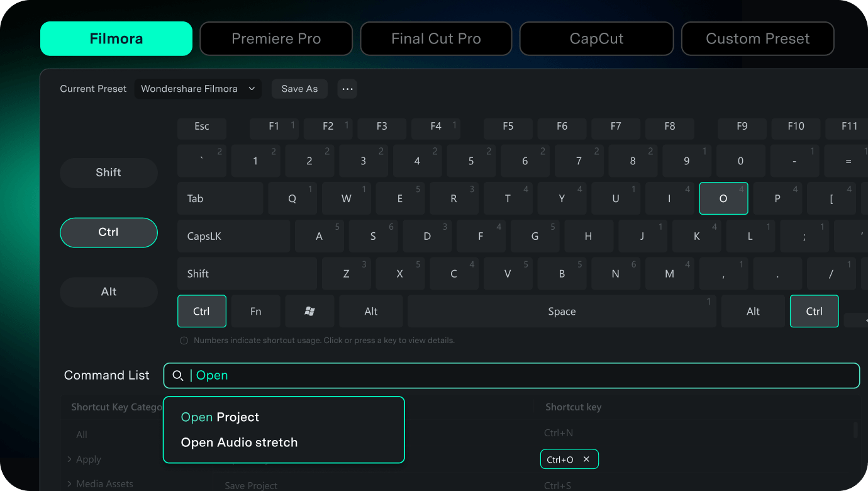Click the info icon beside usage hint
868x491 pixels.
pos(184,341)
